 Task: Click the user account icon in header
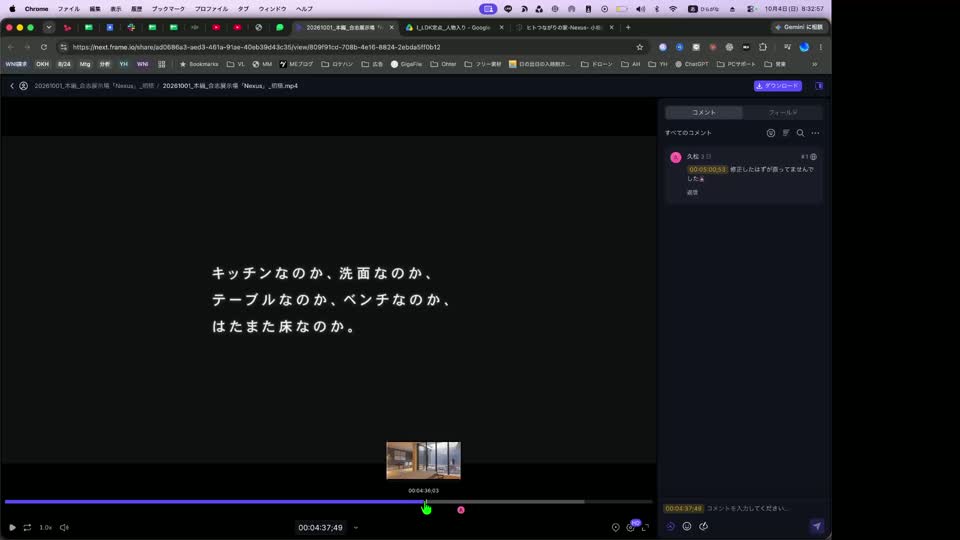point(23,86)
